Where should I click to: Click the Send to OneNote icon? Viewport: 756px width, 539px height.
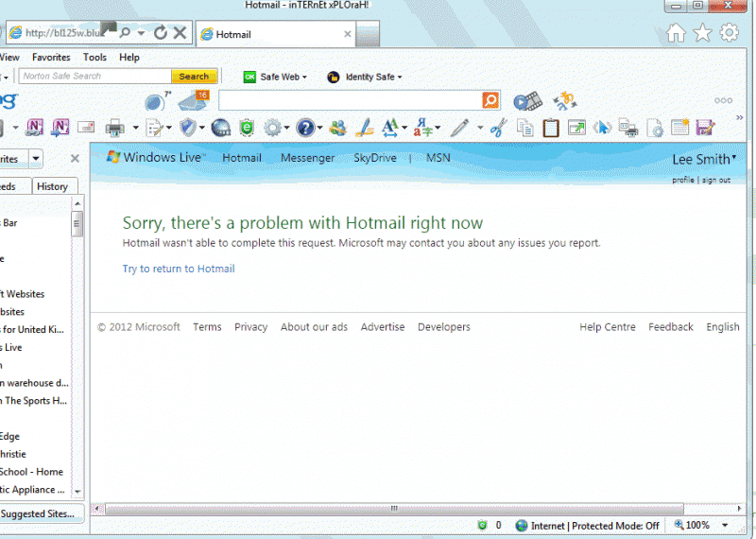click(x=60, y=128)
